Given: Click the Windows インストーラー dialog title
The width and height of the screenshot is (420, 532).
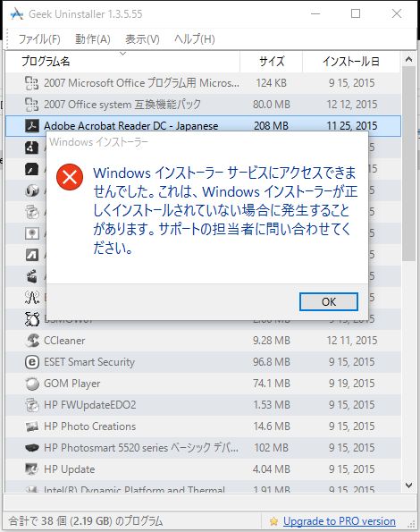Looking at the screenshot, I should click(x=98, y=142).
